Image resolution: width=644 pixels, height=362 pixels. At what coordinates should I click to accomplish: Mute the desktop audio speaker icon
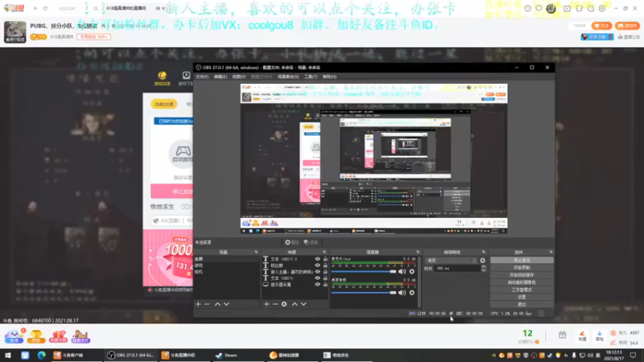(x=402, y=293)
